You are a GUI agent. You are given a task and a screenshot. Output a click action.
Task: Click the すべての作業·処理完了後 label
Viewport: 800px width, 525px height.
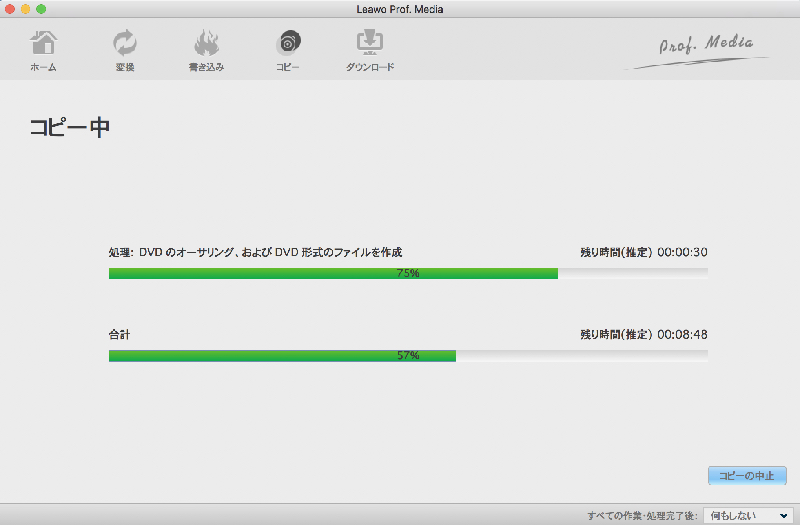point(642,516)
